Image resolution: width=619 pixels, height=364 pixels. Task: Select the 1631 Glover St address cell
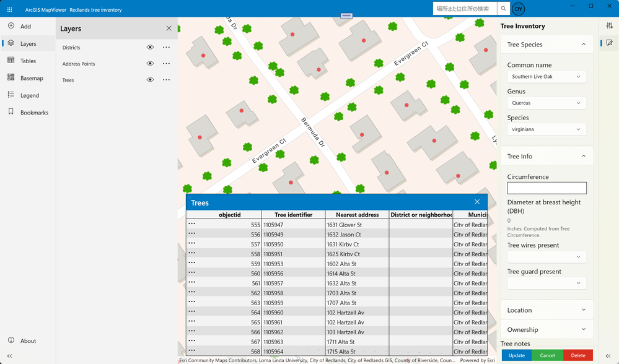[x=358, y=225]
